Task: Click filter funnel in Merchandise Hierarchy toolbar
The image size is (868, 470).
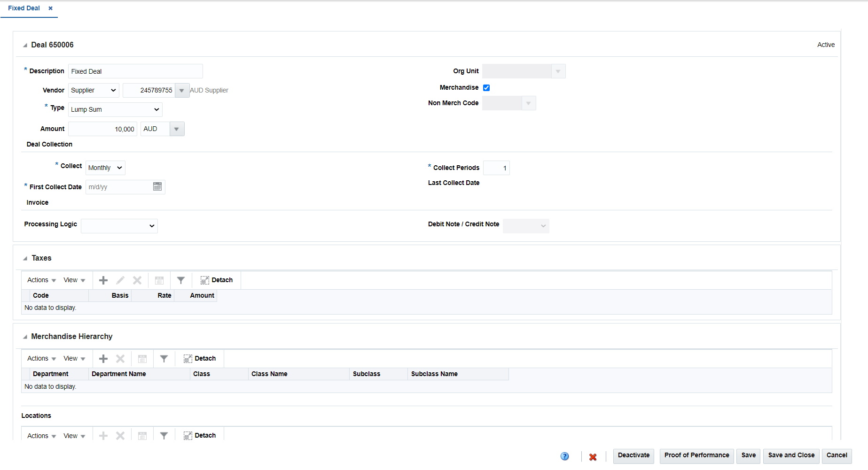Action: pyautogui.click(x=164, y=359)
